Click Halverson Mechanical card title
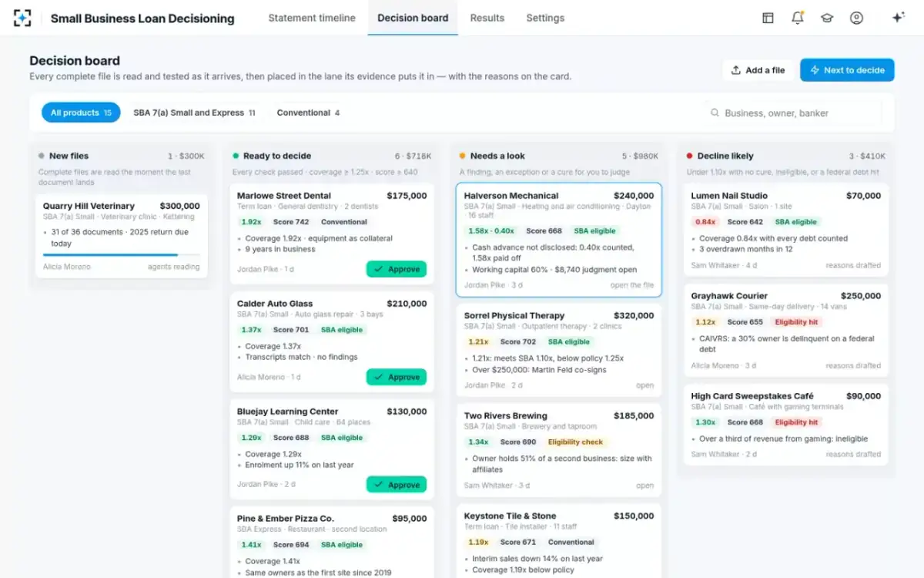This screenshot has width=924, height=578. click(x=511, y=196)
